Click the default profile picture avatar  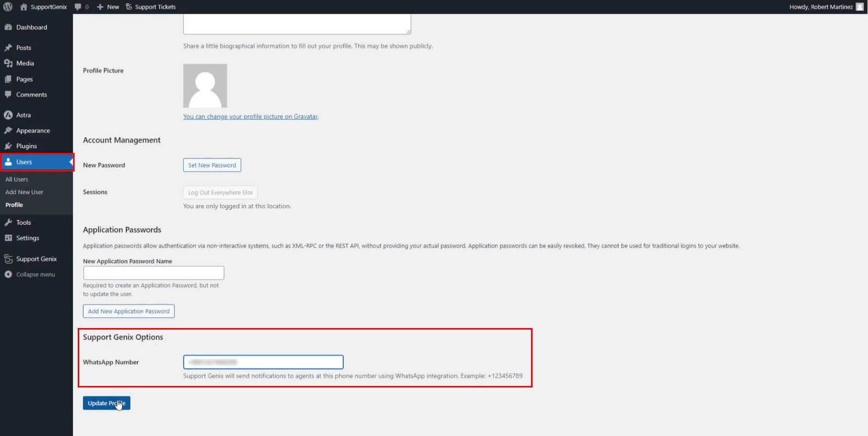(x=205, y=86)
